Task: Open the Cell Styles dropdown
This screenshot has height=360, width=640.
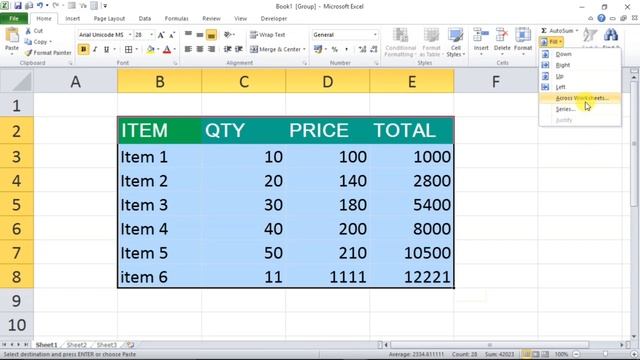Action: click(456, 42)
